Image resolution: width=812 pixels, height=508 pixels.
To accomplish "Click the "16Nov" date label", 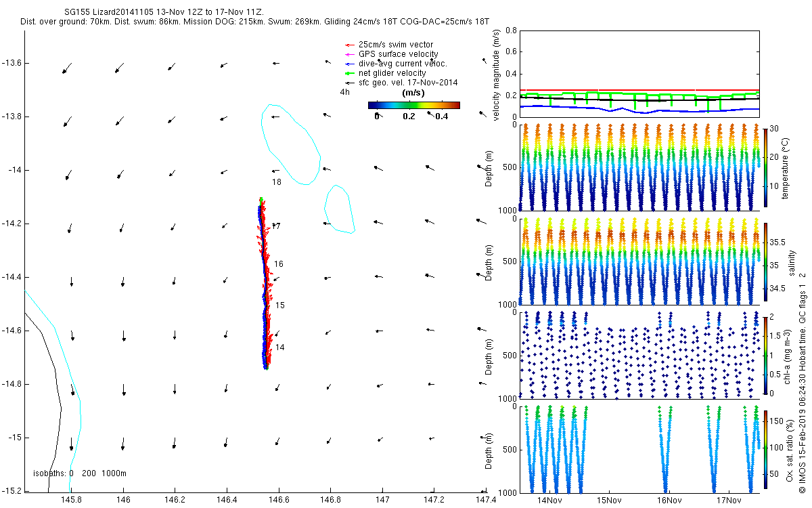I will [x=669, y=500].
